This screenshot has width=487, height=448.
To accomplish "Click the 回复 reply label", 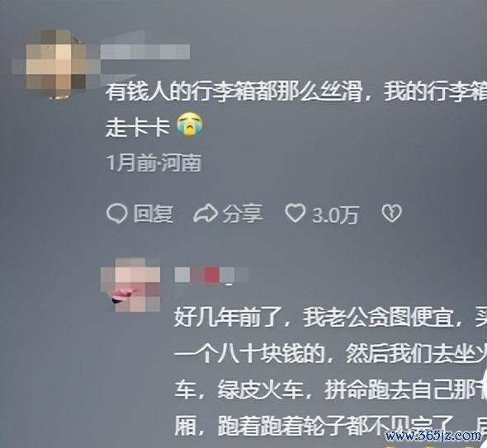I will (154, 214).
